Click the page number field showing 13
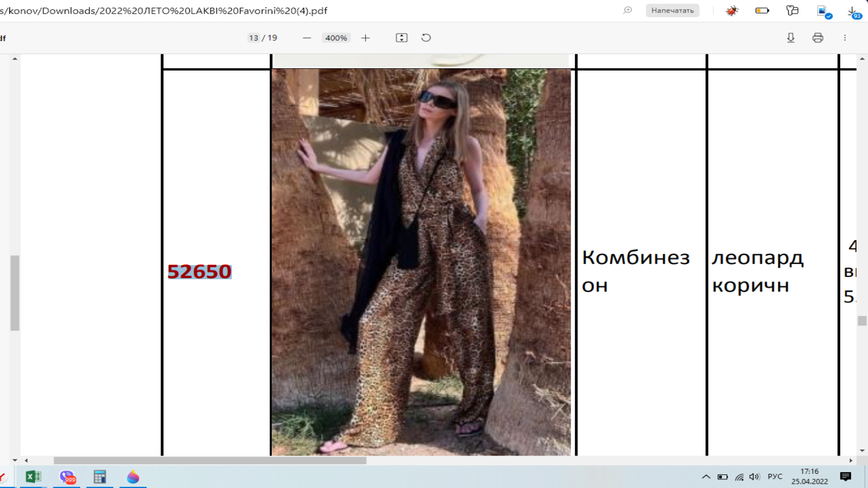Image resolution: width=868 pixels, height=488 pixels. [253, 38]
